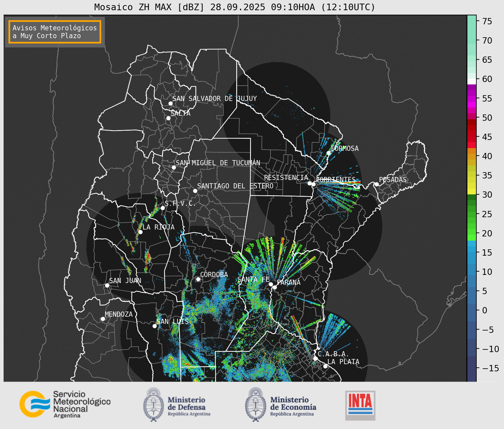Viewport: 504px width, 429px height.
Task: Click the Corrientes city marker dot
Action: pos(313,184)
